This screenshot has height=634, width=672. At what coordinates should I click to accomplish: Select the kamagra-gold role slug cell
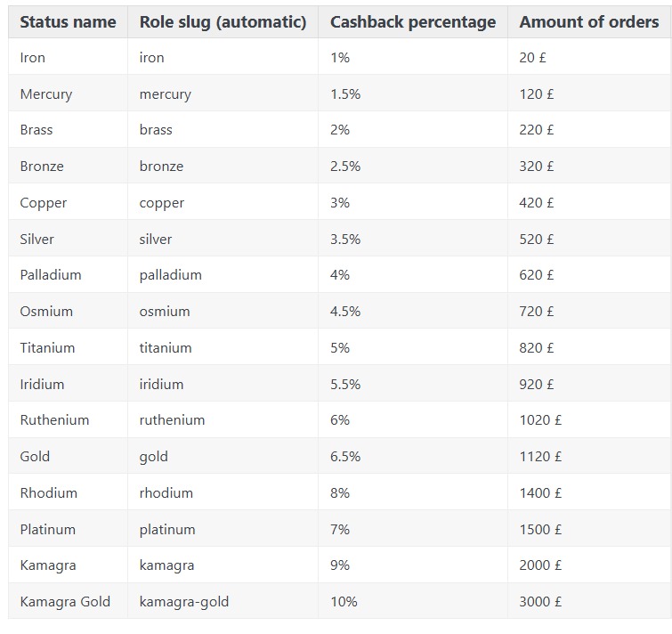click(184, 602)
